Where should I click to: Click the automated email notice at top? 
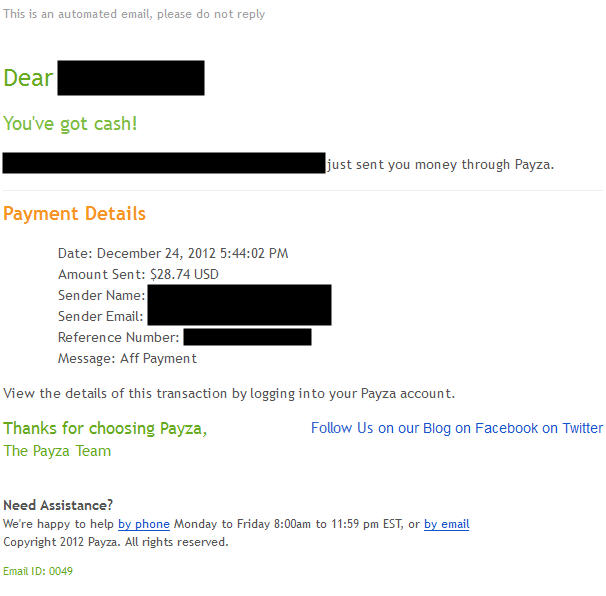tap(134, 14)
